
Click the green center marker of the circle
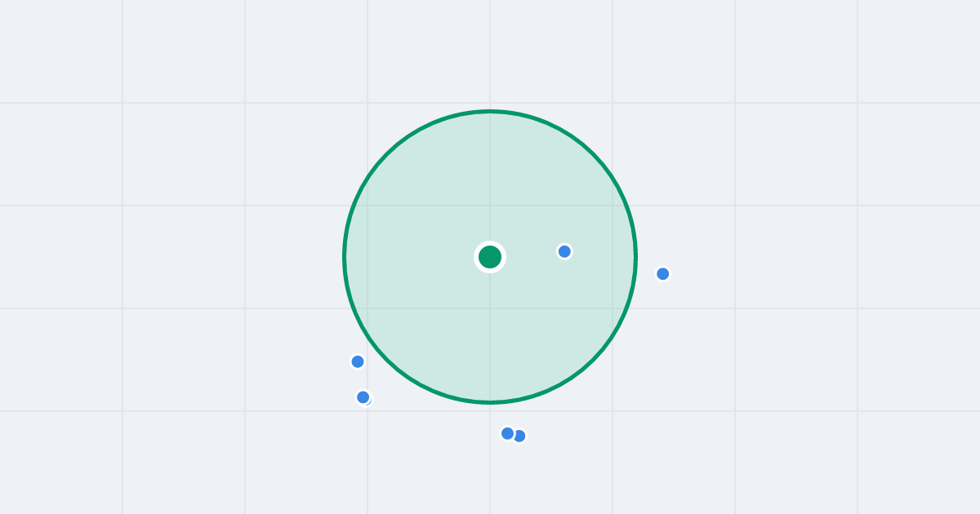pyautogui.click(x=490, y=257)
